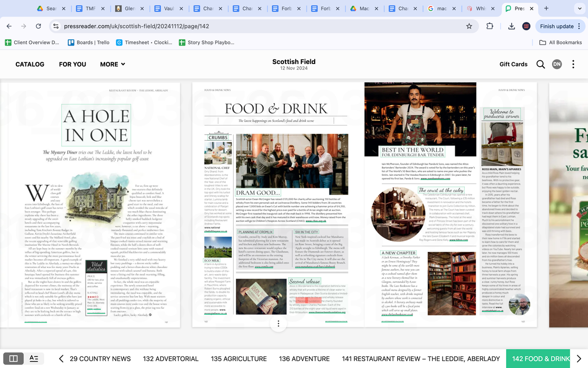Open the Client Overview D... bookmark
The height and width of the screenshot is (368, 588).
(32, 42)
